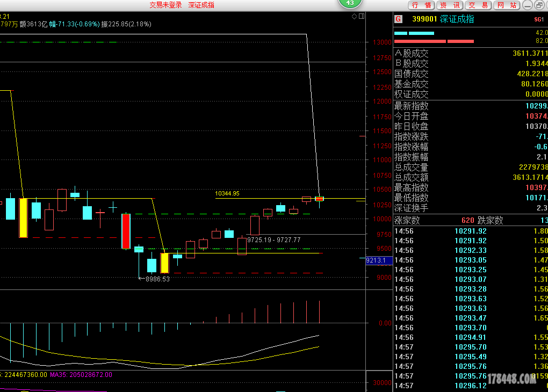Click the 9725.19 - 9727.77 gap label

pyautogui.click(x=273, y=240)
